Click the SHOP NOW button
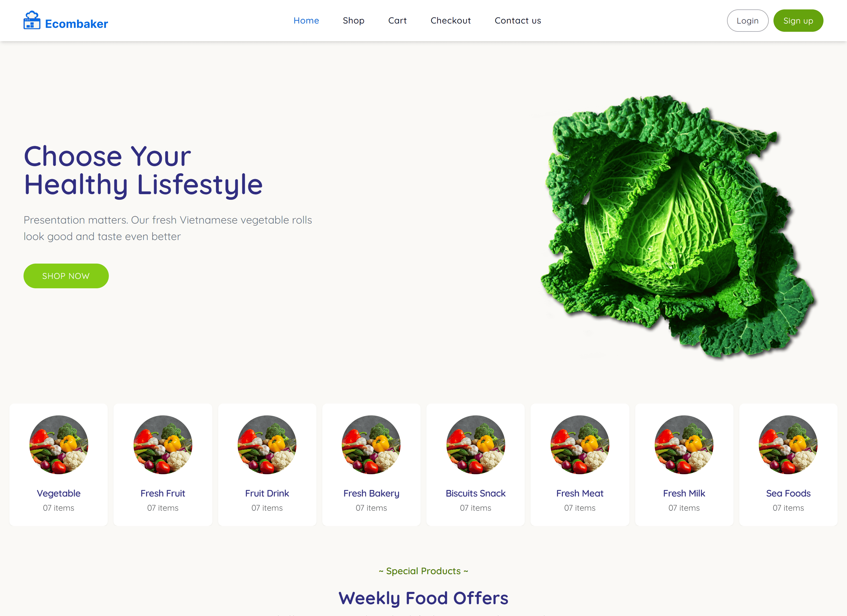 (66, 276)
